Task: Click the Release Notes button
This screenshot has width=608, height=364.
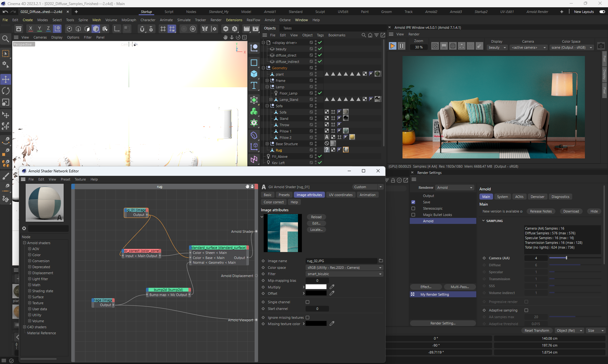Action: click(541, 211)
